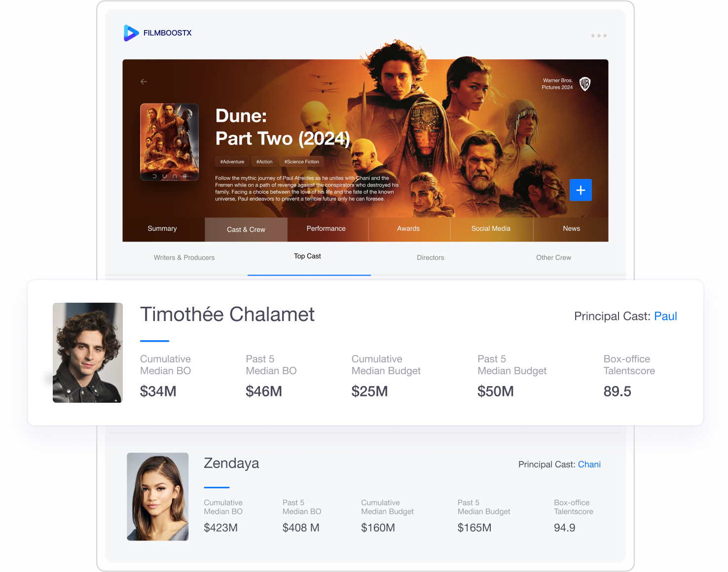Viewport: 728px width, 572px height.
Task: Open Zendaya's profile photo
Action: pyautogui.click(x=158, y=497)
